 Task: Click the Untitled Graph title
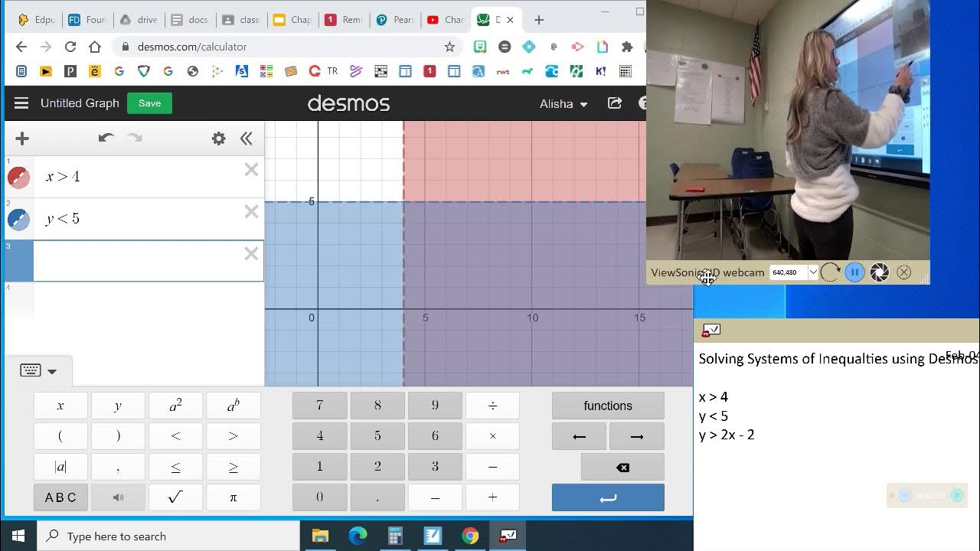[x=80, y=103]
